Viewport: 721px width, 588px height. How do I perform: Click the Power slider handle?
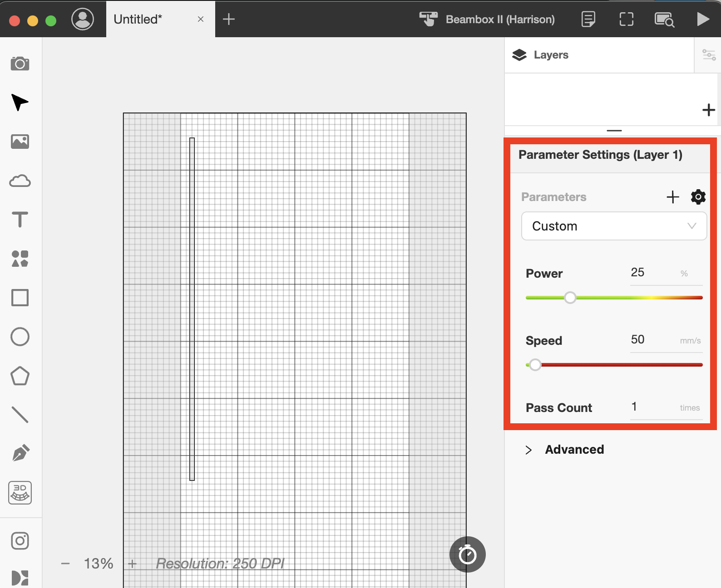click(x=570, y=298)
